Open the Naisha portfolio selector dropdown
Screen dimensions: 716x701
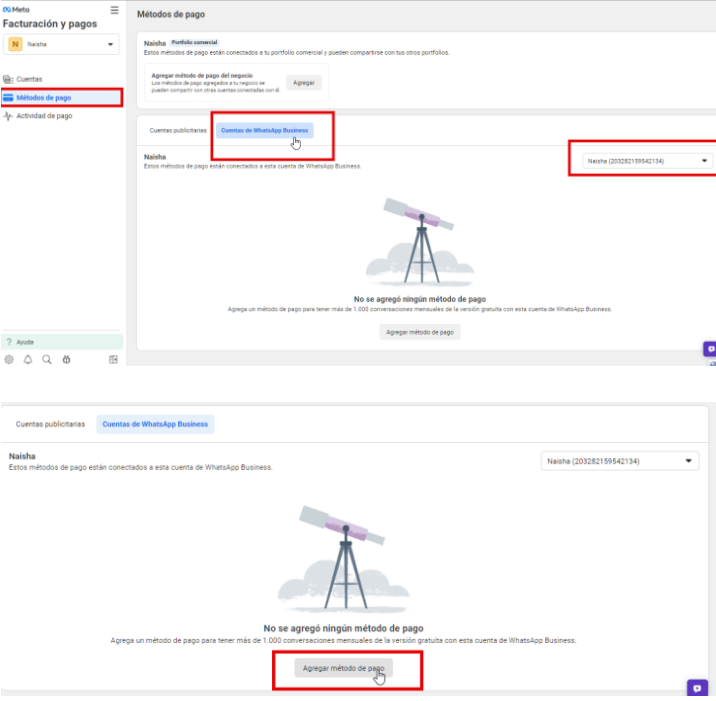point(61,44)
